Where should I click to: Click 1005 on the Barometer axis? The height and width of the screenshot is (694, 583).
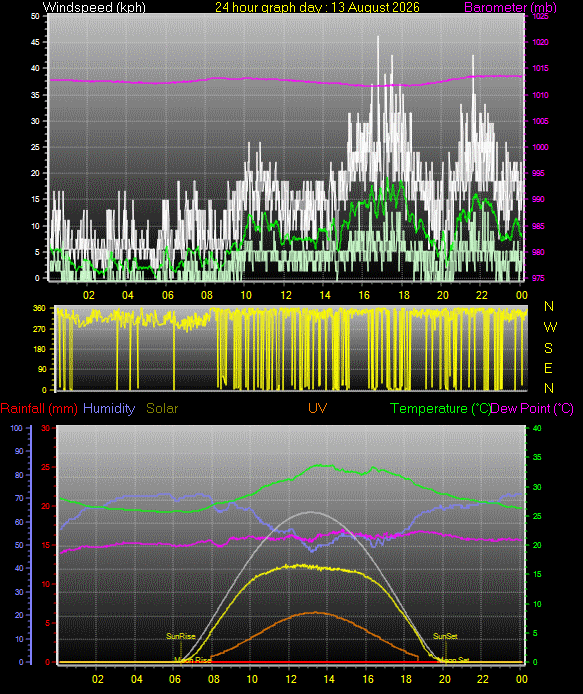[540, 121]
